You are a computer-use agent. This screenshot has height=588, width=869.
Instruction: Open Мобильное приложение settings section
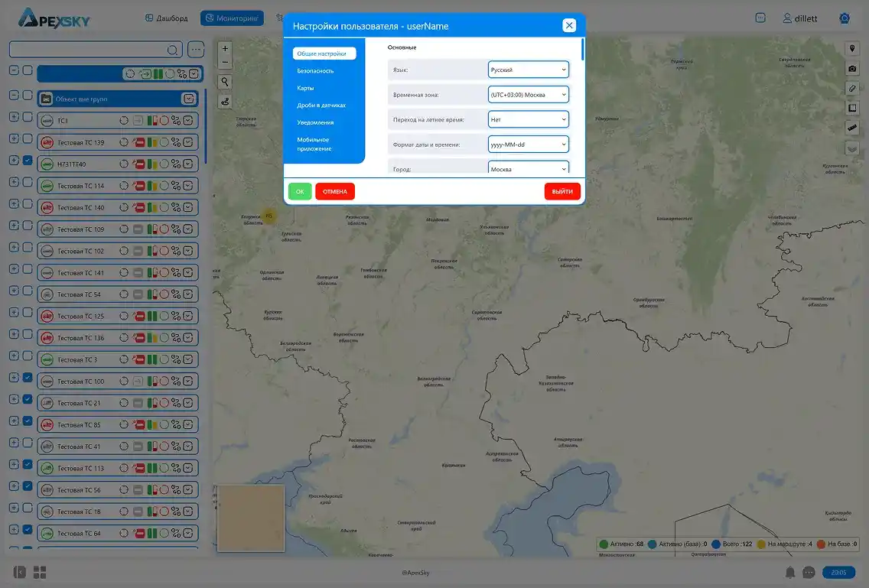[x=314, y=144]
